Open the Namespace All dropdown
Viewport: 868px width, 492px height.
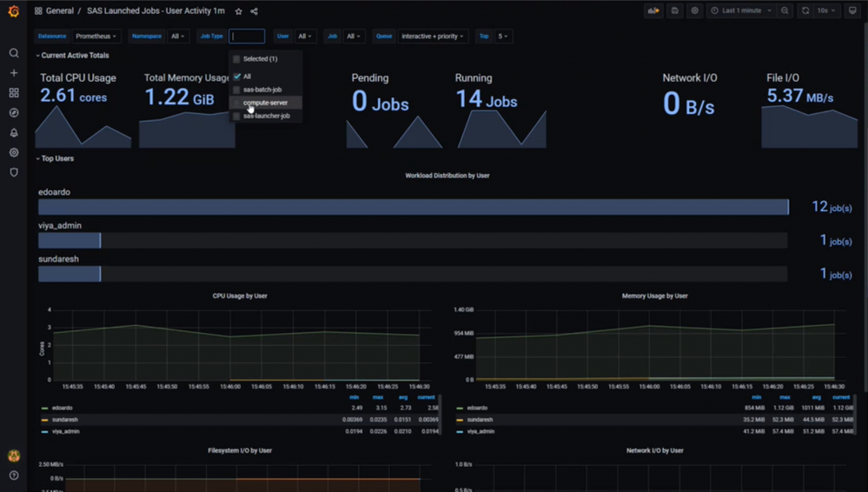178,36
